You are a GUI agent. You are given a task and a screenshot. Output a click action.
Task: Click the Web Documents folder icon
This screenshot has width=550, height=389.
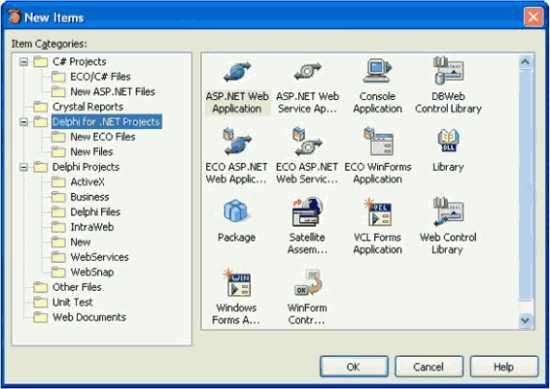pyautogui.click(x=41, y=317)
